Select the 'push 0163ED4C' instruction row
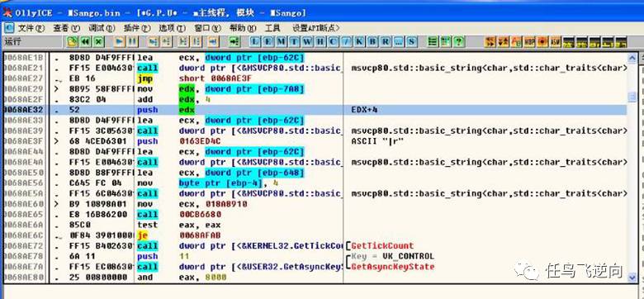 coord(315,141)
